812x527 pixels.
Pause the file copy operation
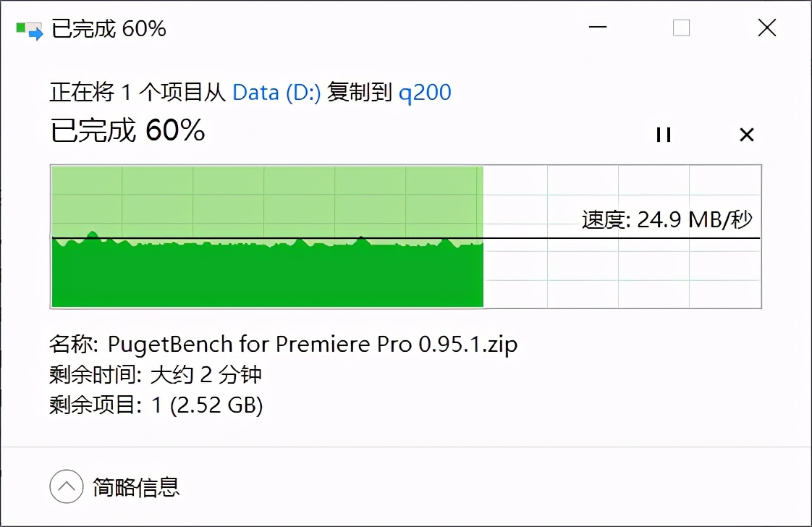[664, 135]
